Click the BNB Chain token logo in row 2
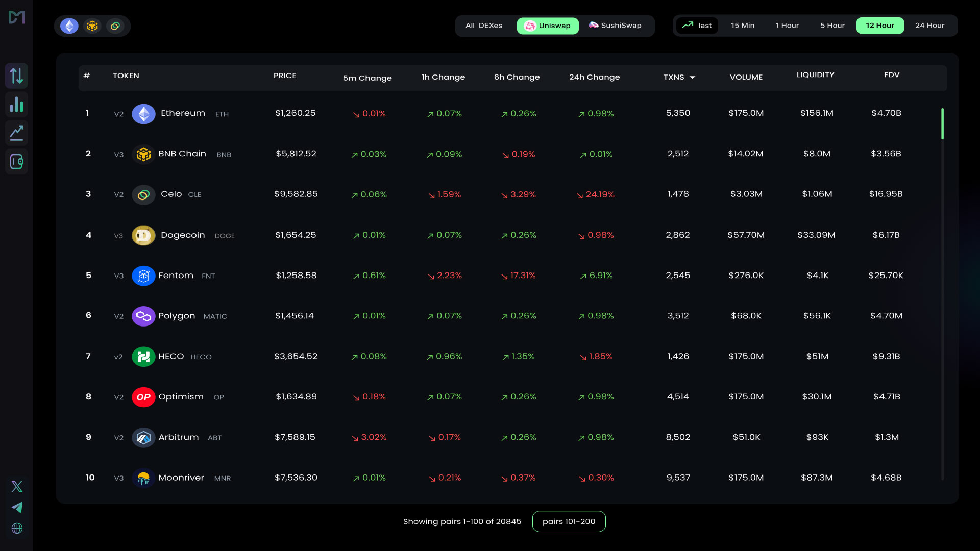The image size is (980, 551). tap(143, 154)
